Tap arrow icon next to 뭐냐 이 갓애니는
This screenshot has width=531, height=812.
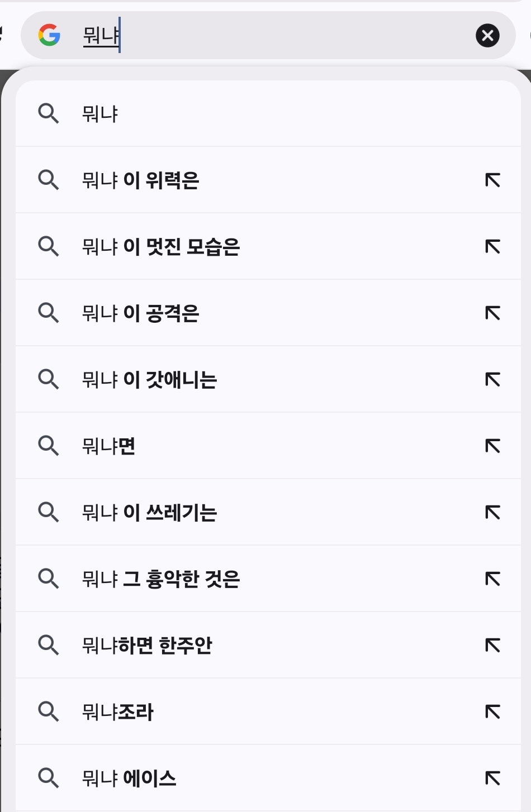pos(492,380)
